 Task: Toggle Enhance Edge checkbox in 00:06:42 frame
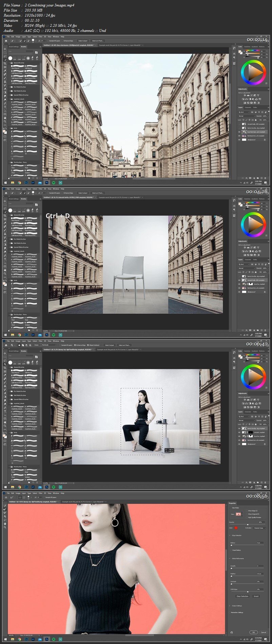[75, 345]
